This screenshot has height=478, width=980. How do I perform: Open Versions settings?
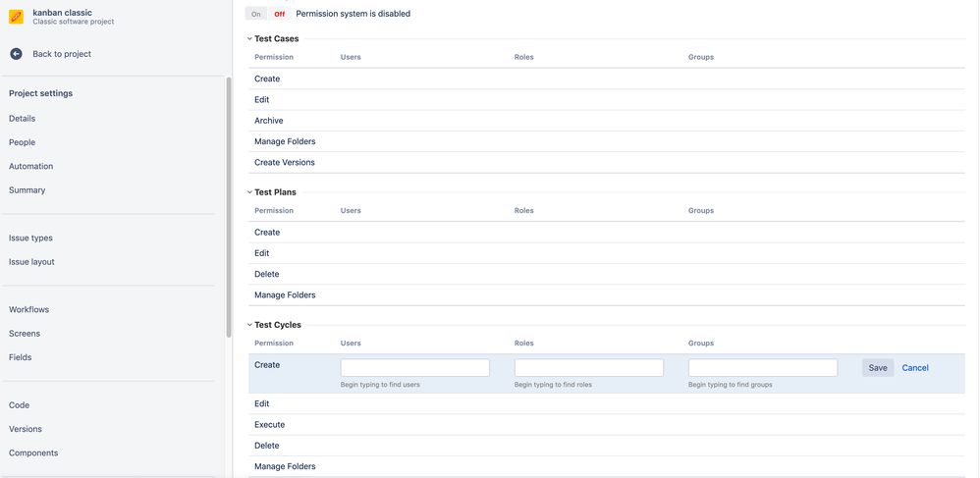pos(26,429)
